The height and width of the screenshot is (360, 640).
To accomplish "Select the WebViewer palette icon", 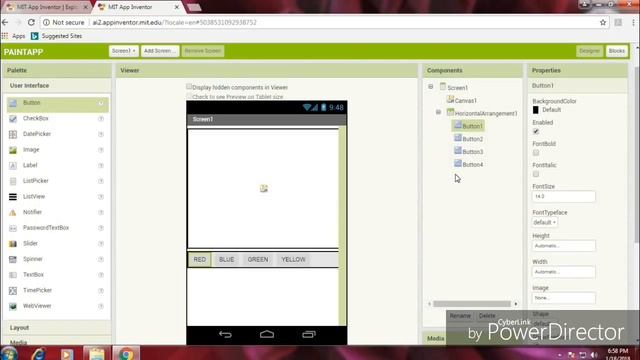I will click(13, 306).
